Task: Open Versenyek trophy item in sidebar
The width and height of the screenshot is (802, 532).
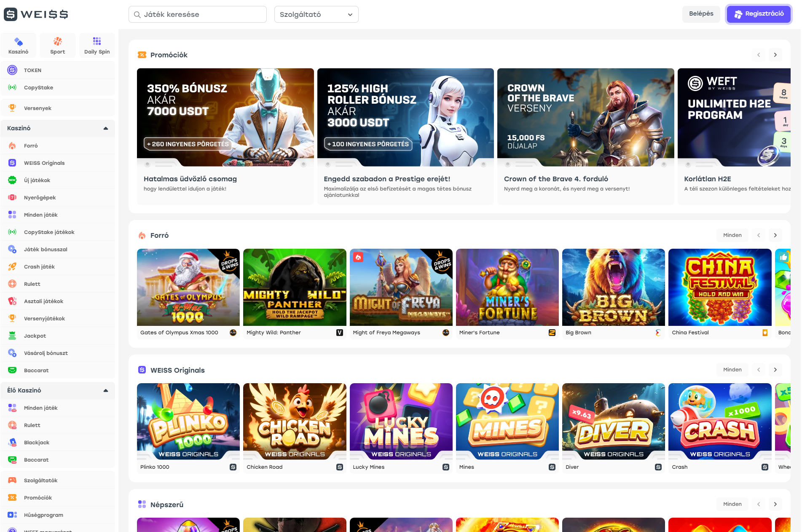Action: tap(12, 108)
